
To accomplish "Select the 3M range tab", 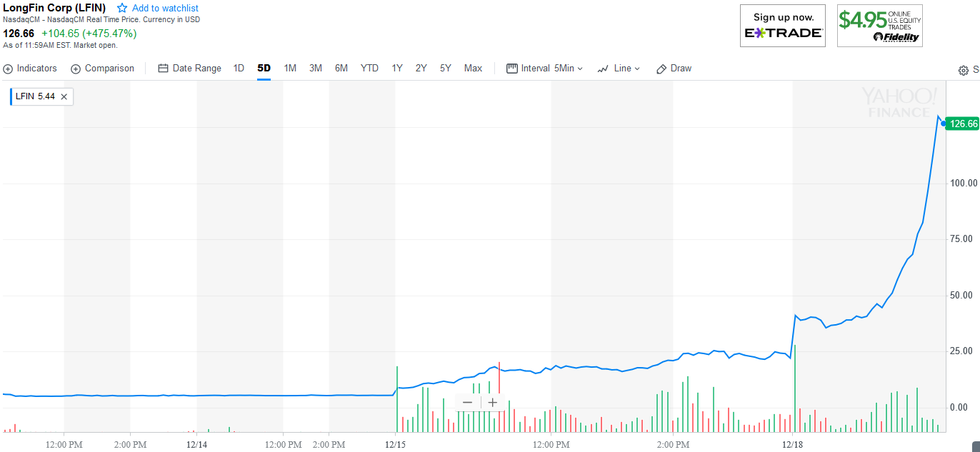I will coord(316,69).
